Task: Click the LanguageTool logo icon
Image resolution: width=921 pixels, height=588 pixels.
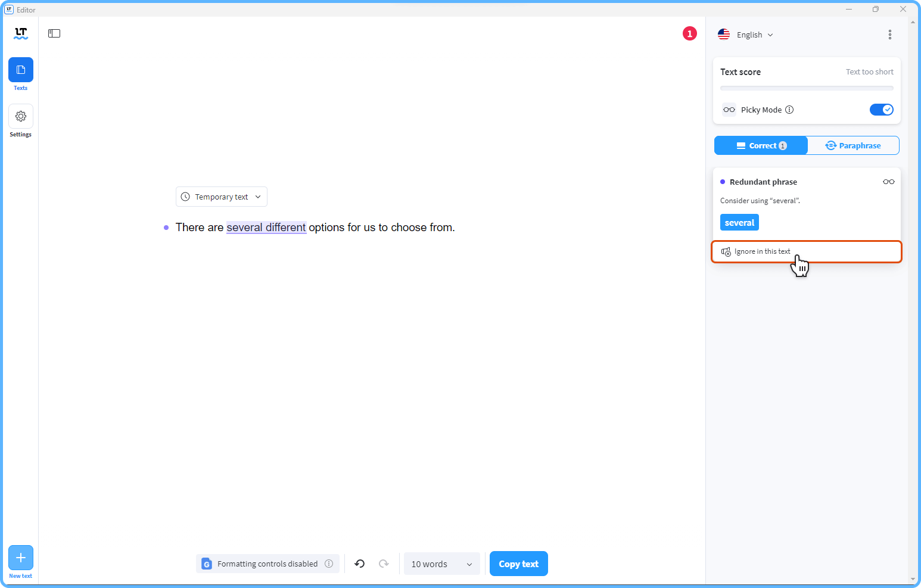Action: pos(21,34)
